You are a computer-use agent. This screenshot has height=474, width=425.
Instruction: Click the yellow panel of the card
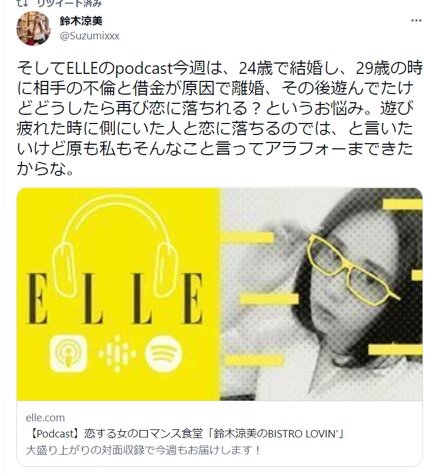coord(118,294)
